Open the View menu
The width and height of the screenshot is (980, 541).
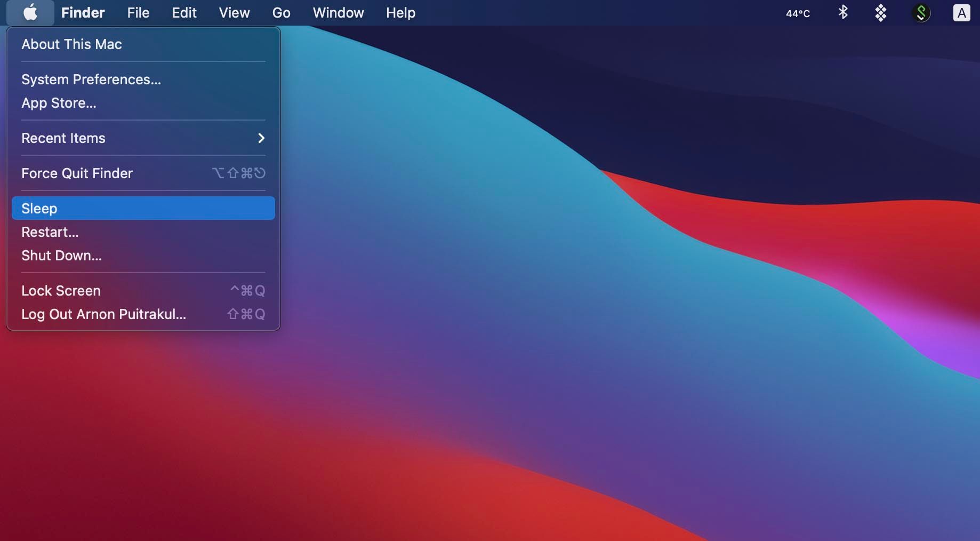234,12
